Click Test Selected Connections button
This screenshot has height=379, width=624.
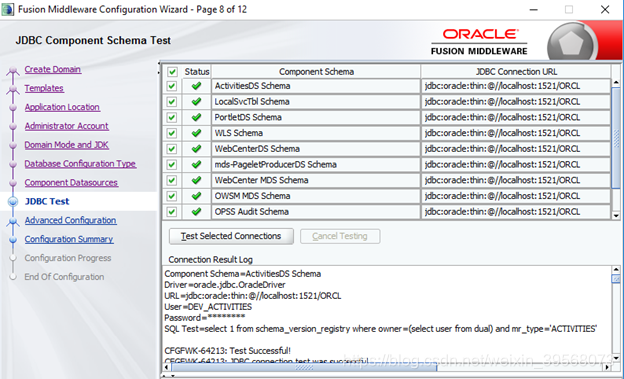pos(231,236)
